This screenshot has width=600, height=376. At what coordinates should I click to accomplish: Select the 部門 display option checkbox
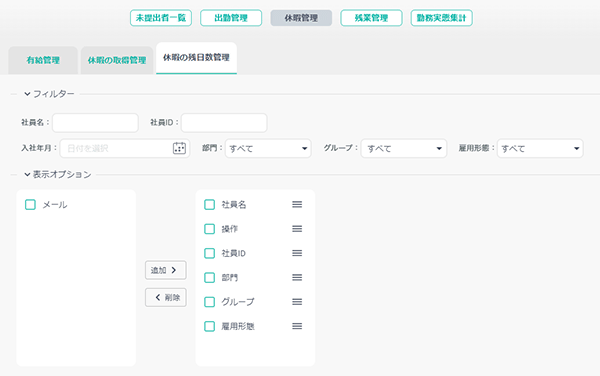(x=209, y=277)
